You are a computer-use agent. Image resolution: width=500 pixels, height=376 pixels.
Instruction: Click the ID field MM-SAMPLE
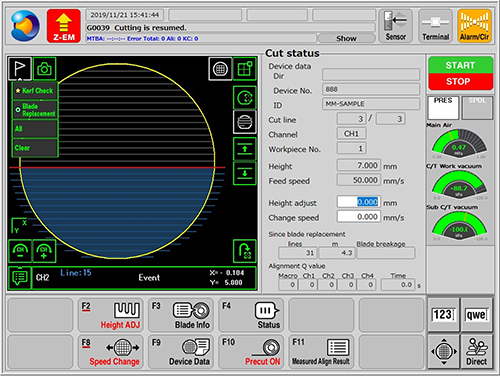(371, 104)
